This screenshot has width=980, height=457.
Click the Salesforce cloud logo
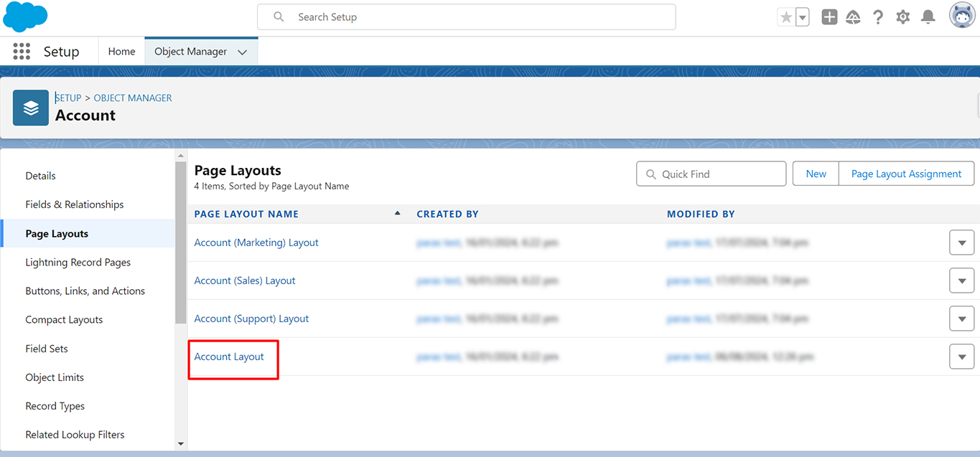[25, 17]
